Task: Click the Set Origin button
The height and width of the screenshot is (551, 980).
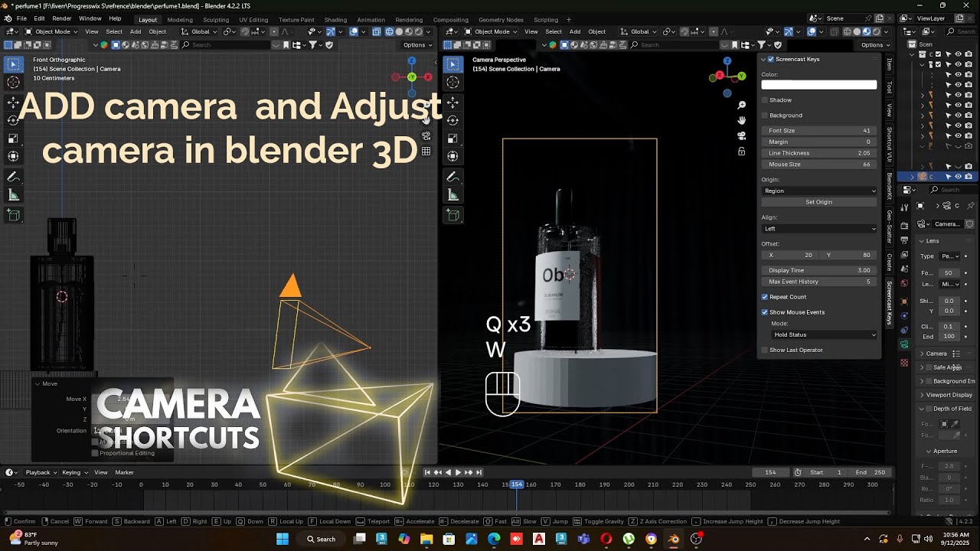Action: [x=819, y=202]
